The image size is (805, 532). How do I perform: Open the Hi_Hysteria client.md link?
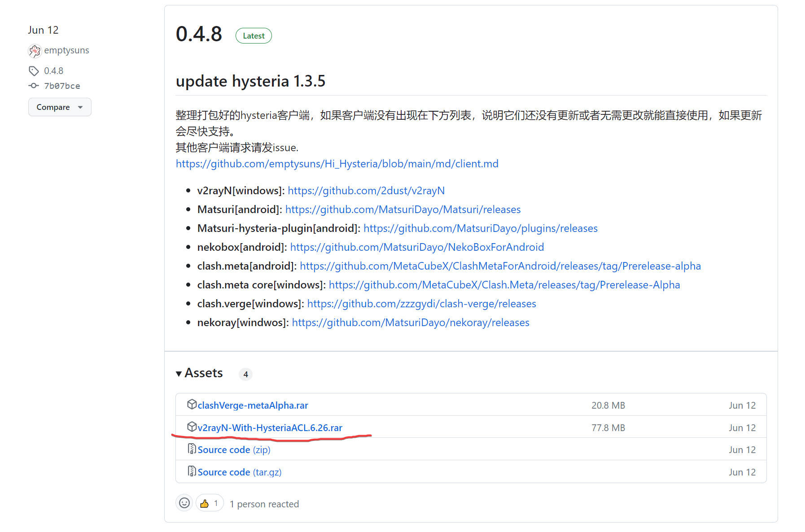tap(337, 164)
